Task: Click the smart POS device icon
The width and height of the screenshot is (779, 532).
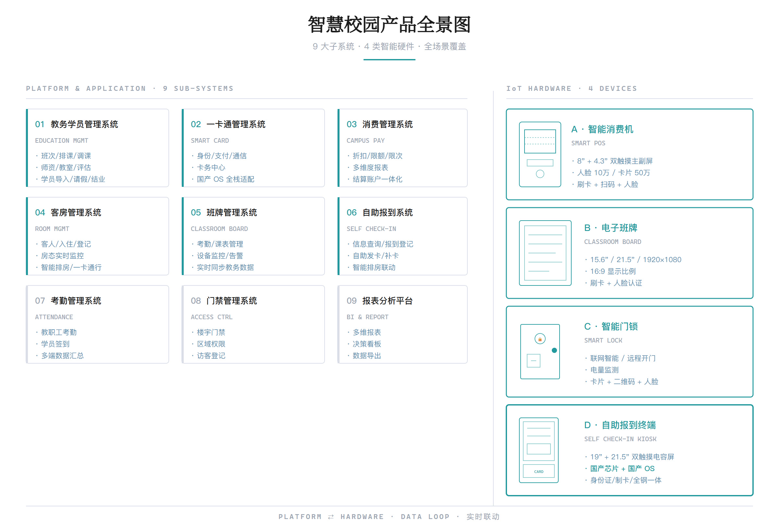Action: click(540, 154)
